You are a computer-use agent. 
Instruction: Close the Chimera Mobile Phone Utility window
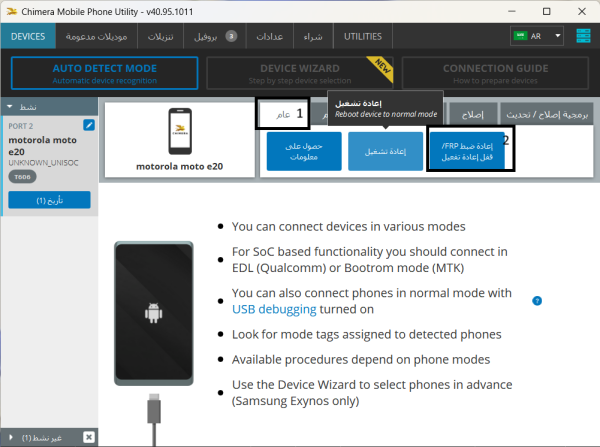[582, 11]
